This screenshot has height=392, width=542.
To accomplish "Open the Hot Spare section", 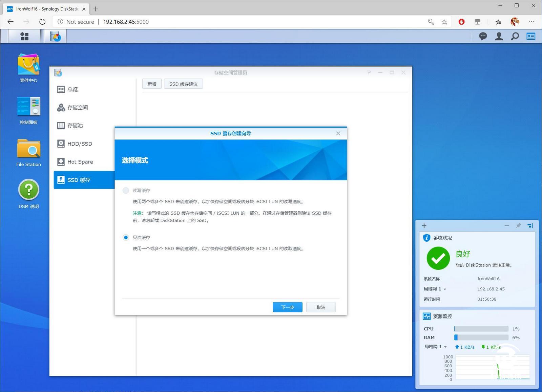I will click(80, 162).
